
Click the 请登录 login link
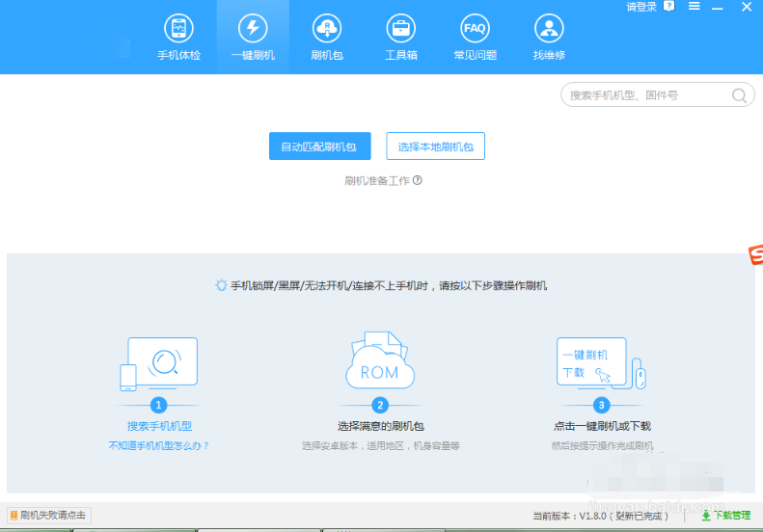coord(641,7)
